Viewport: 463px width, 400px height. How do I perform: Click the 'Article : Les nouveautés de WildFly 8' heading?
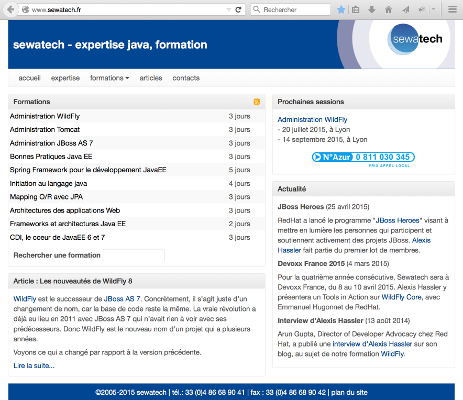click(73, 281)
